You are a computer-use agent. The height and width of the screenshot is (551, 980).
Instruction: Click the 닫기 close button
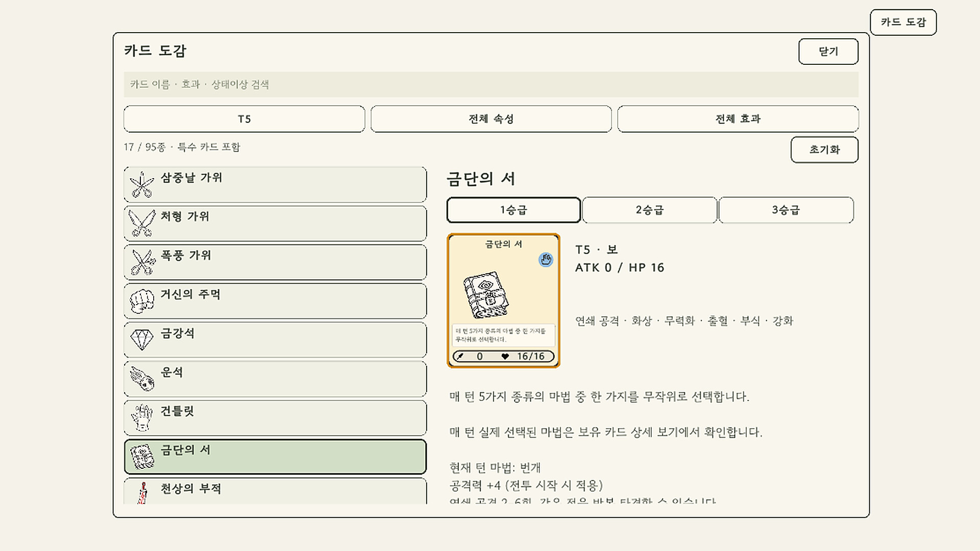(x=828, y=52)
